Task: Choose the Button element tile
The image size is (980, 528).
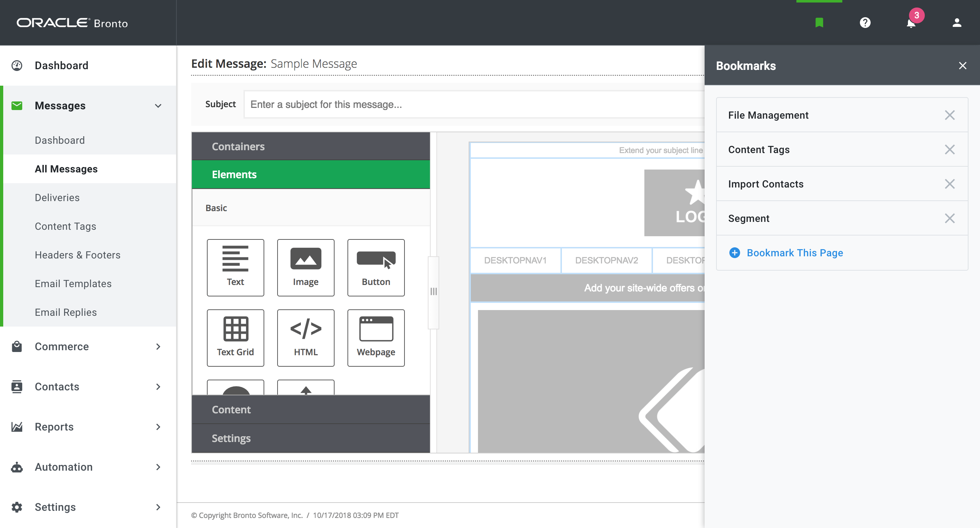Action: coord(375,267)
